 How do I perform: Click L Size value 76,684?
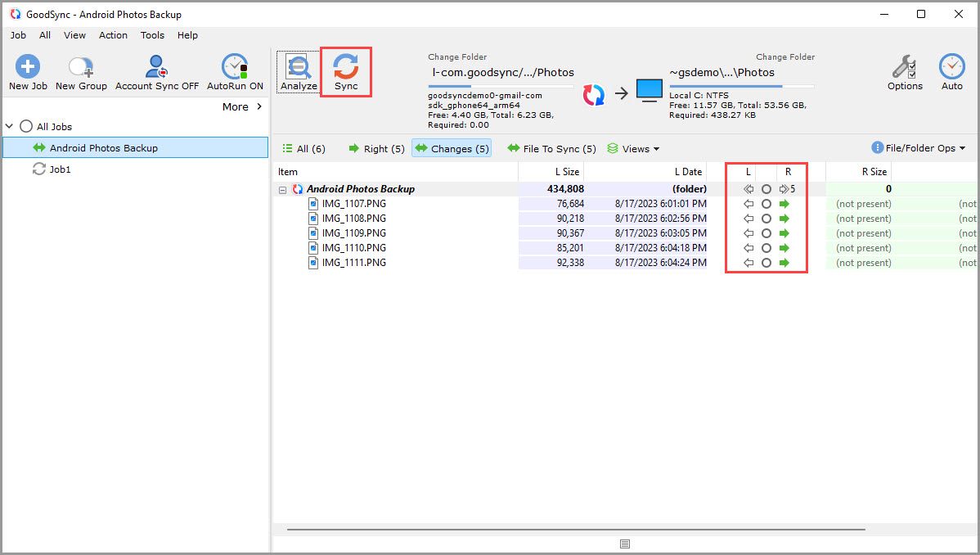point(570,203)
